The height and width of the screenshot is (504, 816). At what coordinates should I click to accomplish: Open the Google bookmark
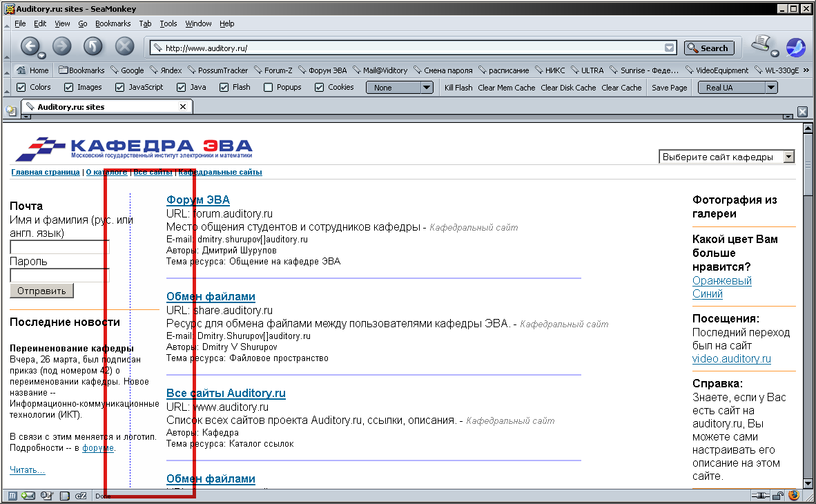(x=127, y=70)
